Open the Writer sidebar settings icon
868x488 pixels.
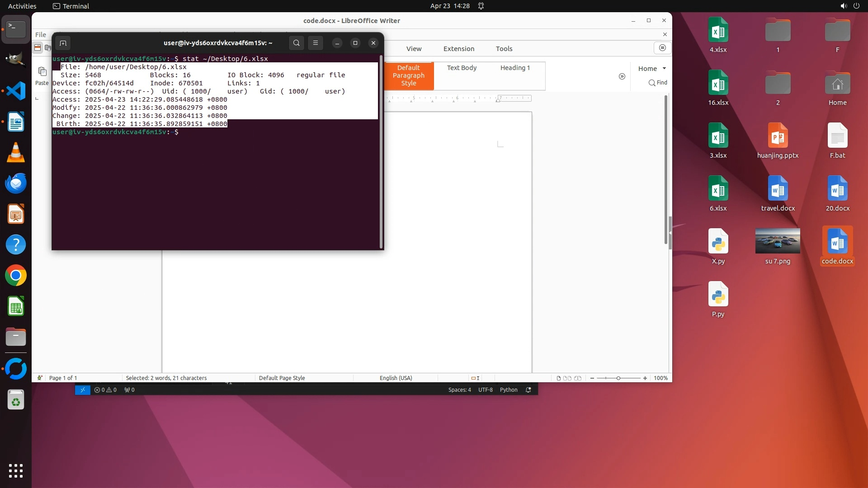point(662,48)
